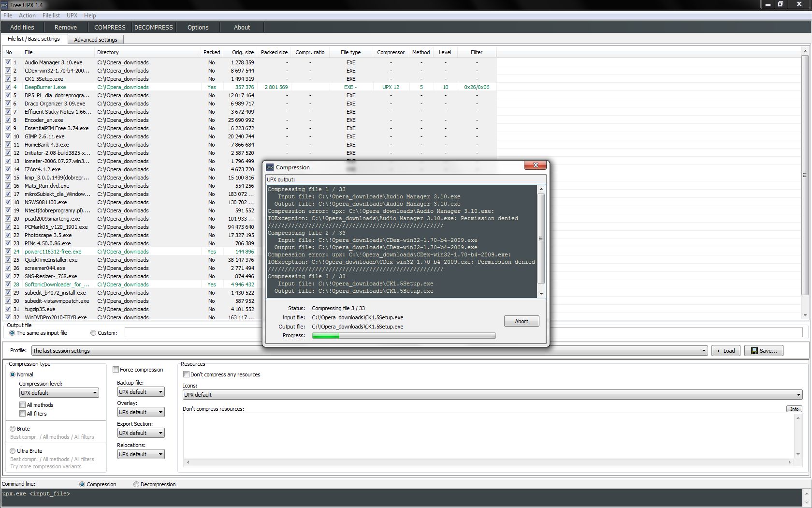Open Profile last session settings dropdown
The height and width of the screenshot is (508, 812).
[369, 351]
